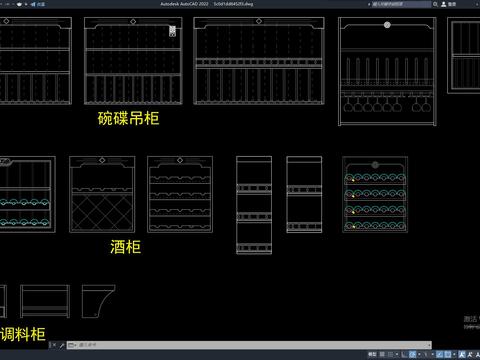Viewport: 480px width, 360px height.
Task: Toggle the highlighted annotation objects icon
Action: tap(462, 354)
